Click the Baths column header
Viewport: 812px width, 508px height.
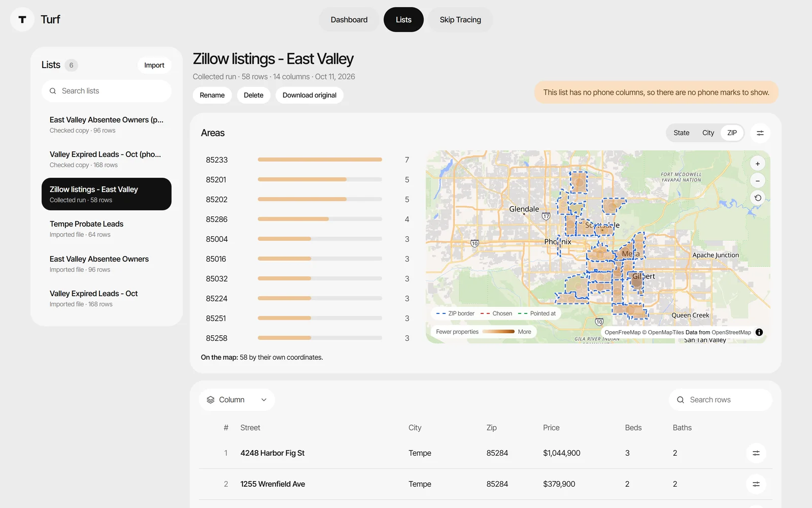pos(682,428)
